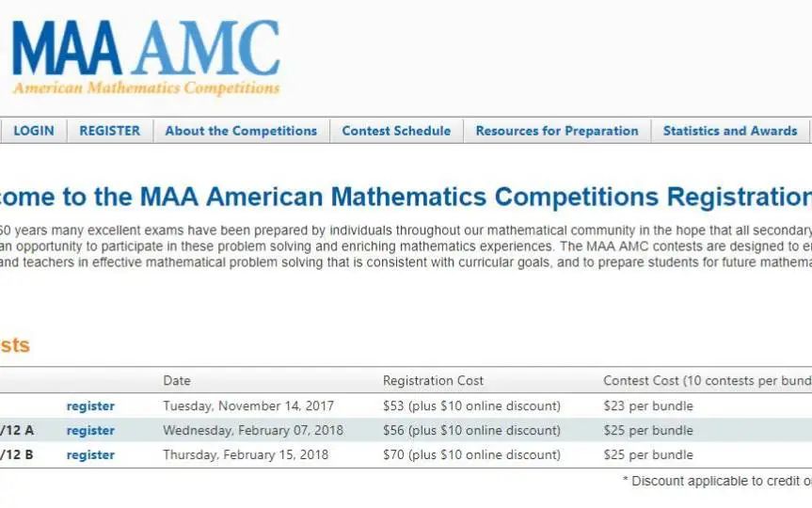Select the $70 registration cost cell
Image resolution: width=812 pixels, height=508 pixels.
point(471,454)
